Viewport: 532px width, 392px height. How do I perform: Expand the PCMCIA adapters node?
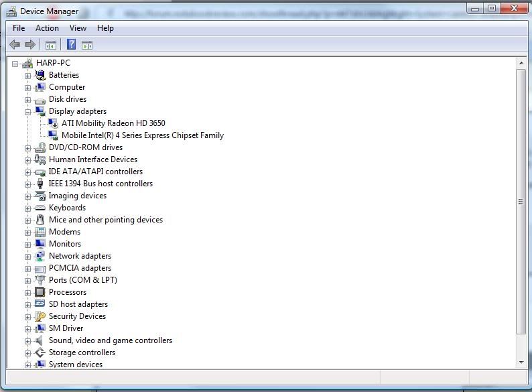pos(28,269)
